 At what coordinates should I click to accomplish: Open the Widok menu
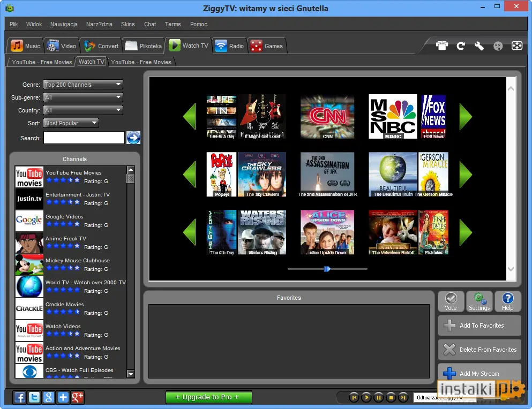34,25
